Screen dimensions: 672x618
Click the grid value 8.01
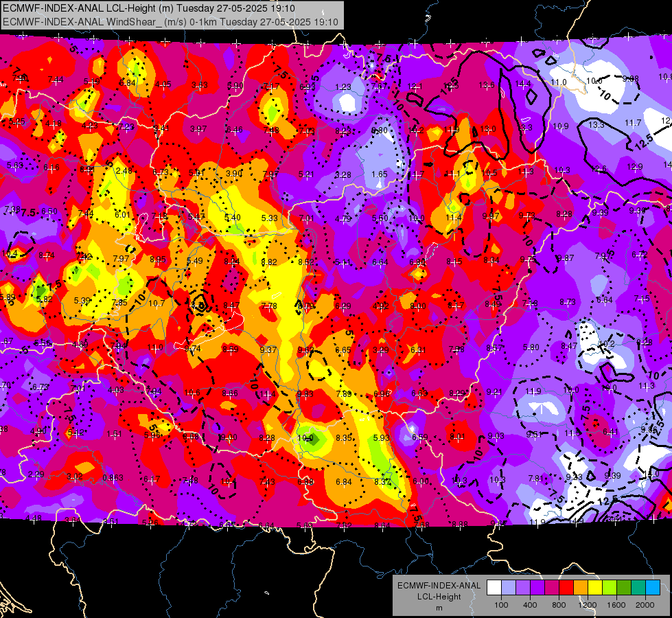[458, 437]
